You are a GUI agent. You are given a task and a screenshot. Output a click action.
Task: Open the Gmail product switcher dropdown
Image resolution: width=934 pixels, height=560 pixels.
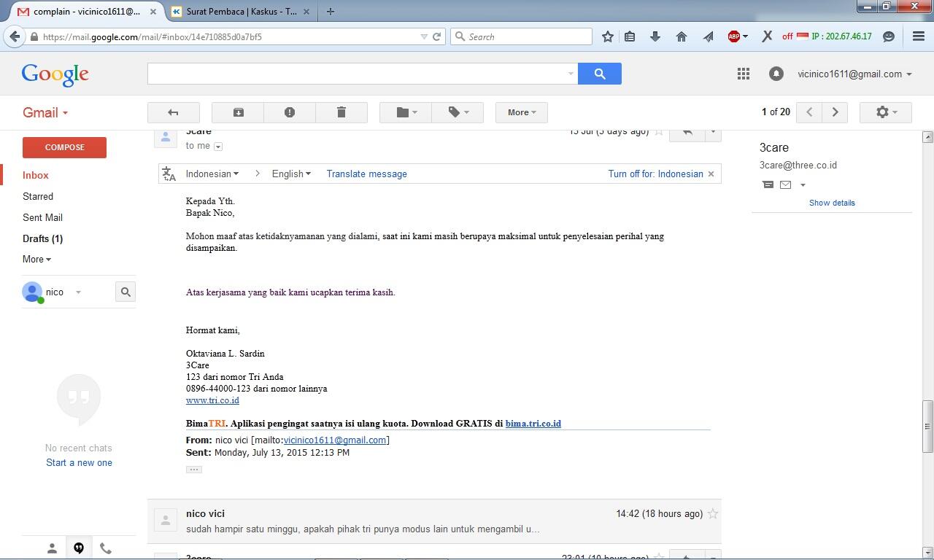click(45, 112)
